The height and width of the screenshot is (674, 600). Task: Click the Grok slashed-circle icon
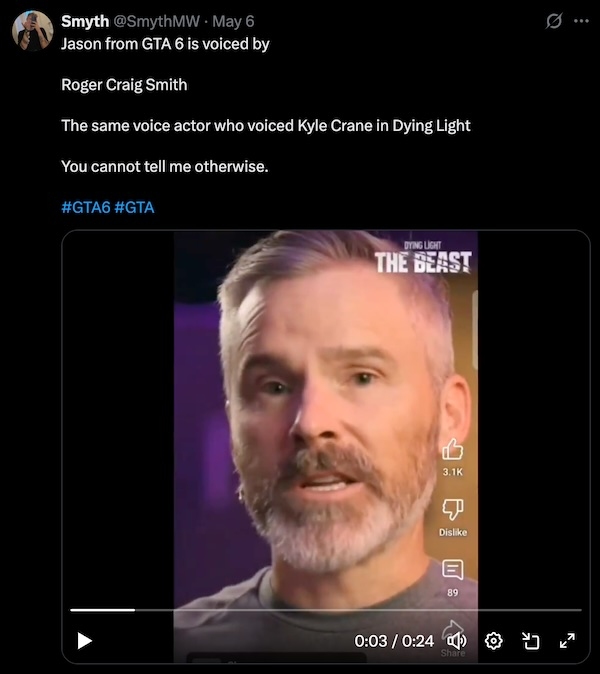pyautogui.click(x=554, y=21)
